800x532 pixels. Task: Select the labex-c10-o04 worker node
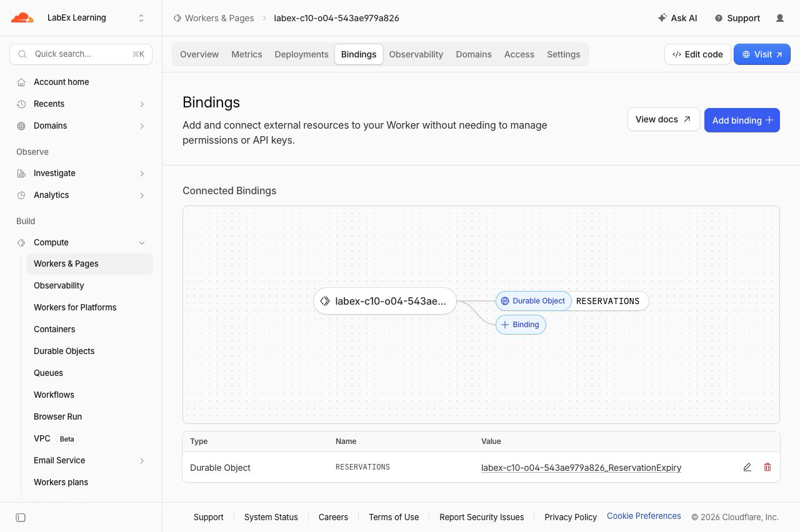tap(385, 301)
